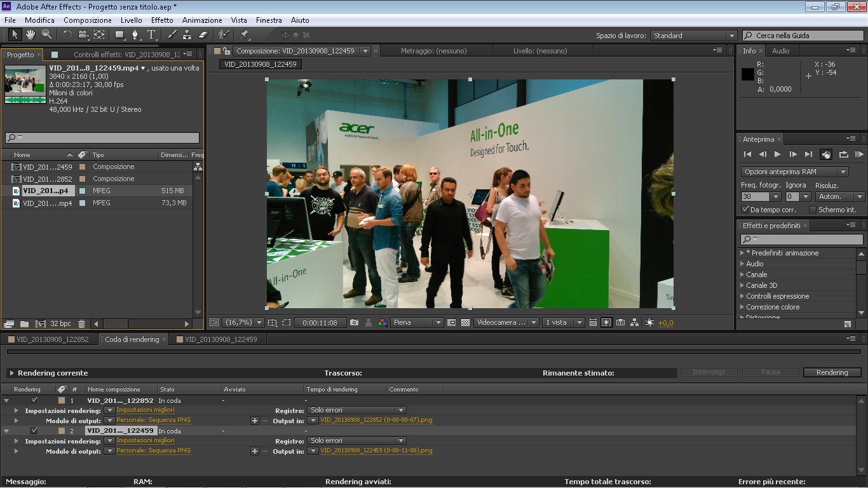868x488 pixels.
Task: Enable 'Schermo int.' checkbox
Action: 812,209
